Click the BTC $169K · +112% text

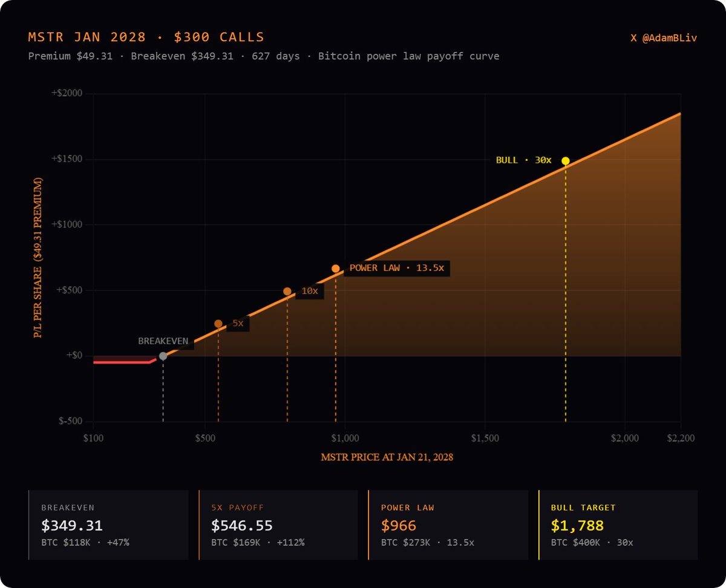pos(258,542)
